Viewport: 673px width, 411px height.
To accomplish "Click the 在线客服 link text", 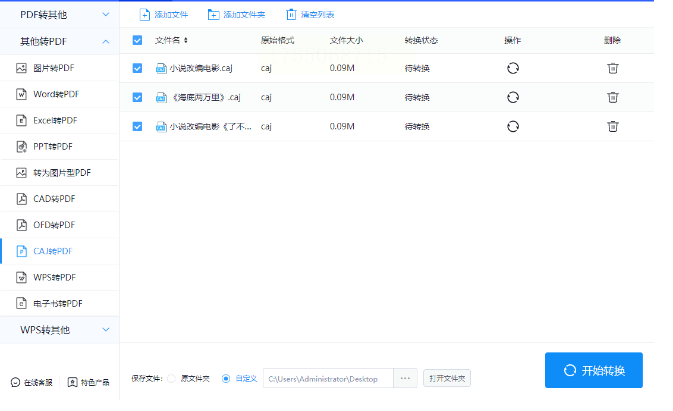I will (x=38, y=382).
